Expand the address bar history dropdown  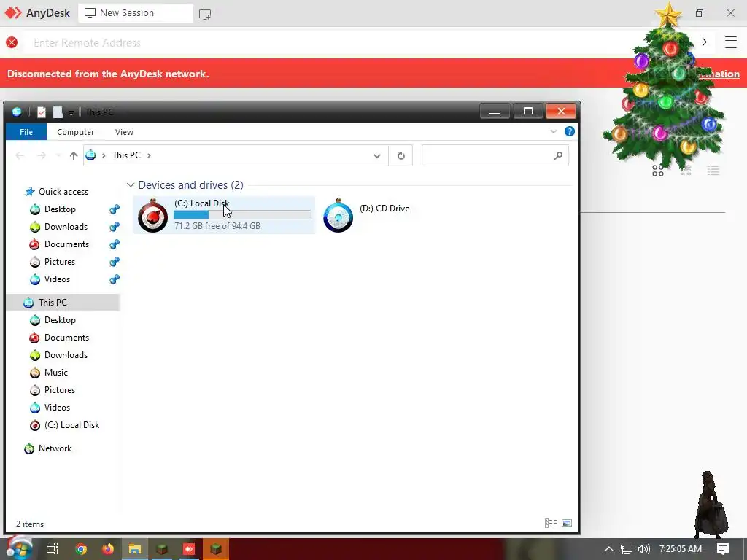point(377,156)
